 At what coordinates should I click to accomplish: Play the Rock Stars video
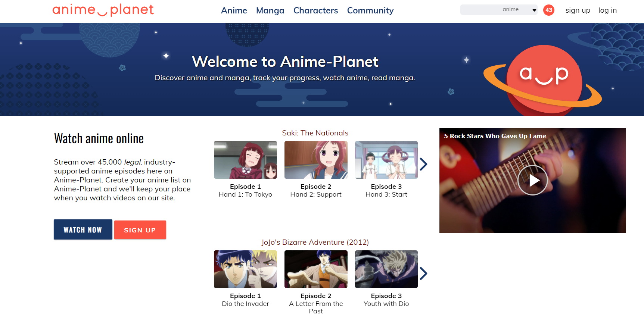tap(532, 180)
